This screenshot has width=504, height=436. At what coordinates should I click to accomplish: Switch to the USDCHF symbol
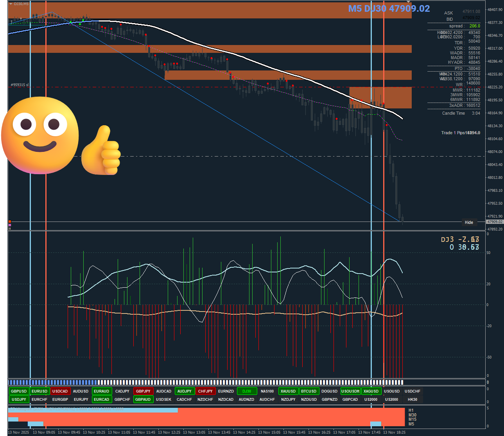pyautogui.click(x=413, y=391)
